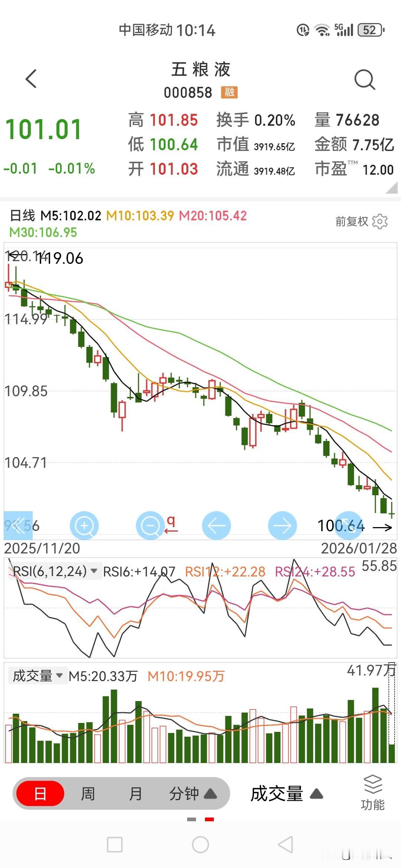
Task: Tap the orange 融 margin badge
Action: [x=229, y=92]
